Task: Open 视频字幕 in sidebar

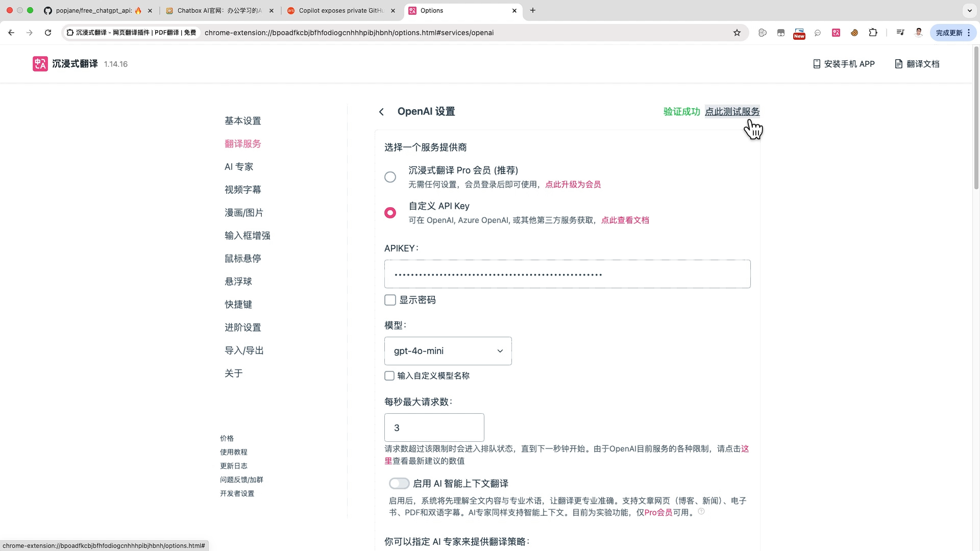Action: click(x=243, y=190)
